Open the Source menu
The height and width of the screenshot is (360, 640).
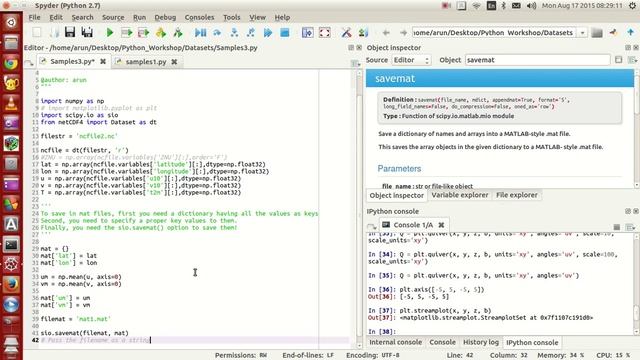[113, 17]
